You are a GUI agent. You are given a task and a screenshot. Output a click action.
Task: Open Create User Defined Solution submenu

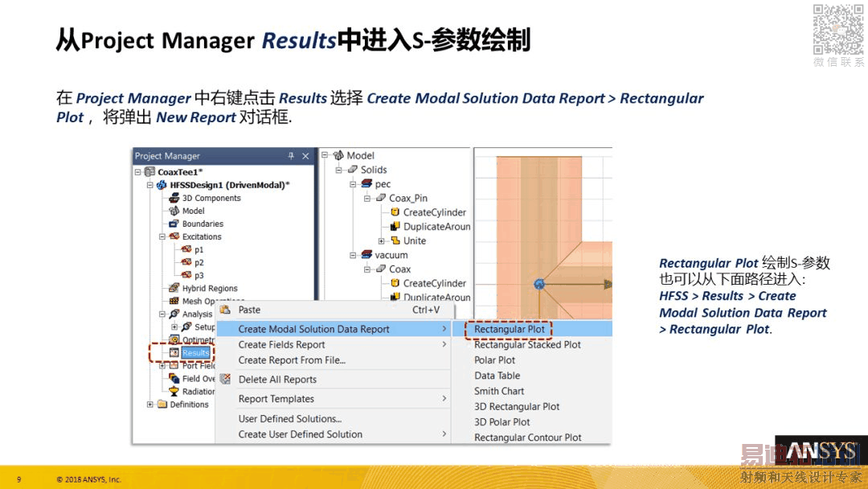(x=334, y=434)
